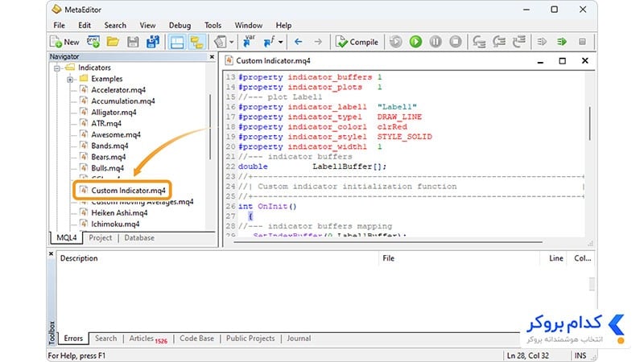
Task: Expand the Examples folder
Action: tap(70, 79)
